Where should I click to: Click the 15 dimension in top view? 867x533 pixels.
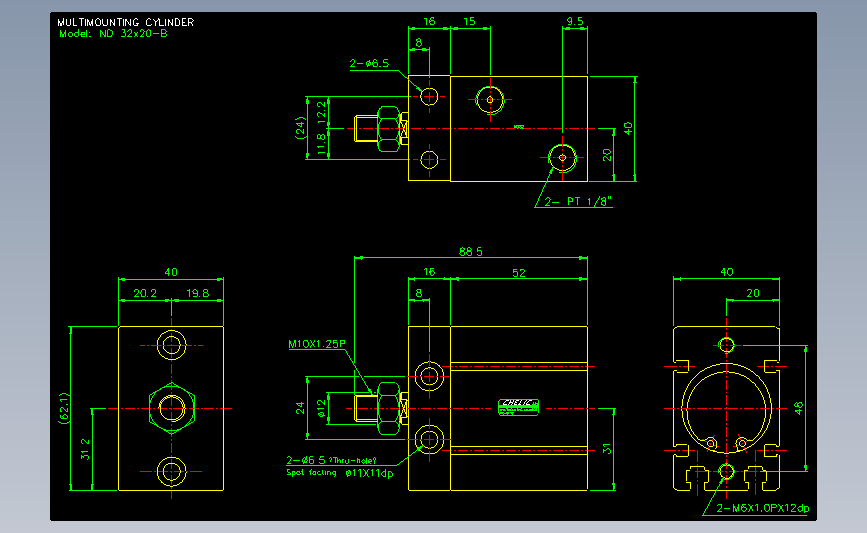(x=469, y=21)
